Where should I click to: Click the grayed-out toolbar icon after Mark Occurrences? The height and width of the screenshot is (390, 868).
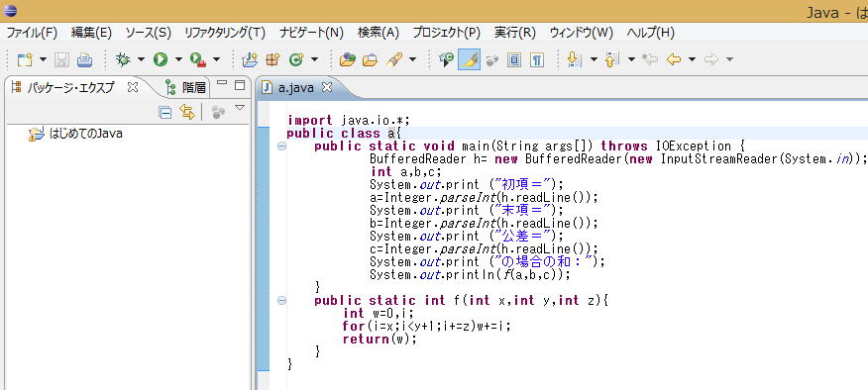492,60
